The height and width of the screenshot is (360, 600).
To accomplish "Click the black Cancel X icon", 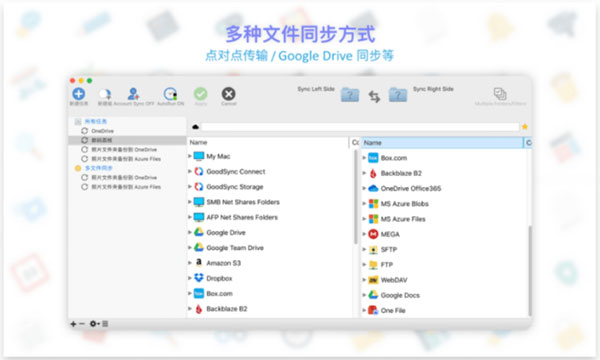I will pos(228,94).
